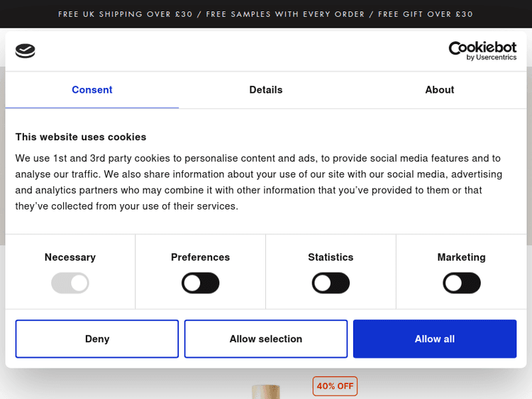Click the Preferences category label
The width and height of the screenshot is (532, 399).
click(x=201, y=257)
